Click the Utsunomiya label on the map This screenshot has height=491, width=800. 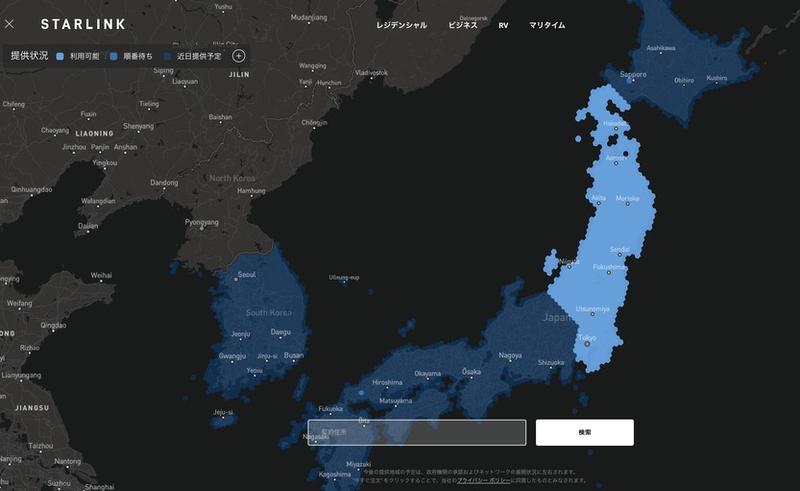click(592, 309)
